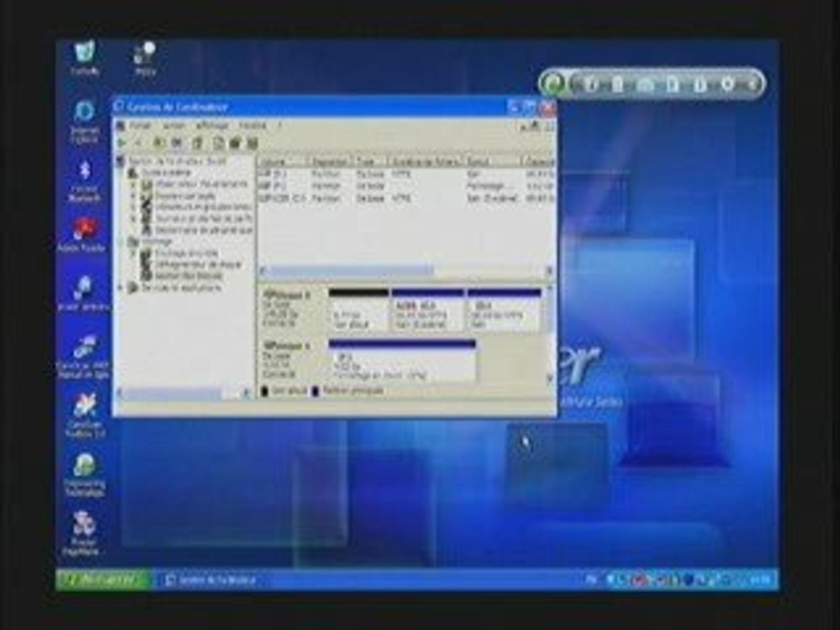The image size is (840, 630).
Task: Open the Affichage menu
Action: [x=212, y=126]
